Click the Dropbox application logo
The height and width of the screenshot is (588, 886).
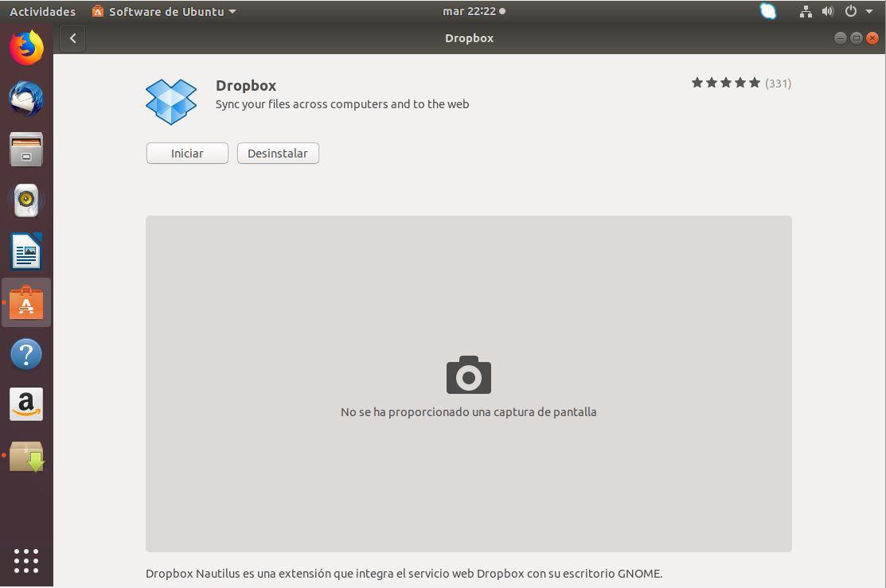coord(170,101)
